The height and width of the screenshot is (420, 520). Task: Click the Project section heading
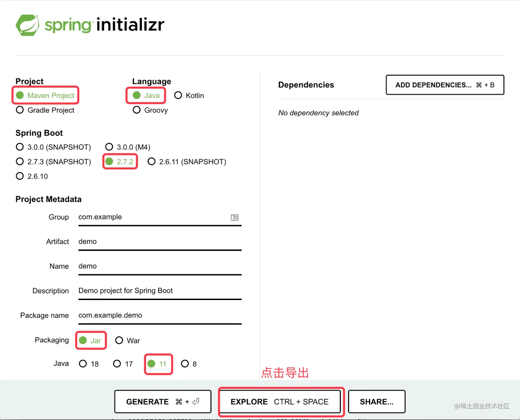point(30,81)
